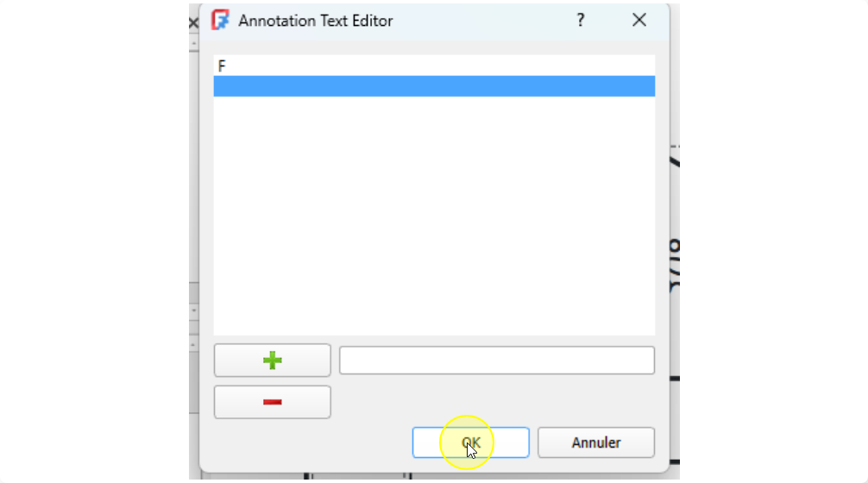This screenshot has height=483, width=868.
Task: Click the lower gray scrollbar section on the left
Action: pos(194,382)
